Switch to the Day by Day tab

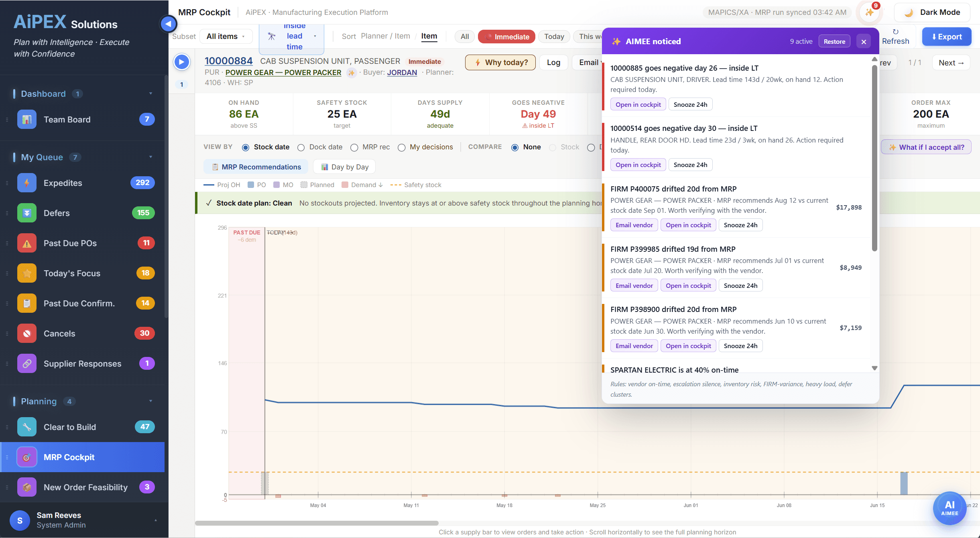click(344, 167)
